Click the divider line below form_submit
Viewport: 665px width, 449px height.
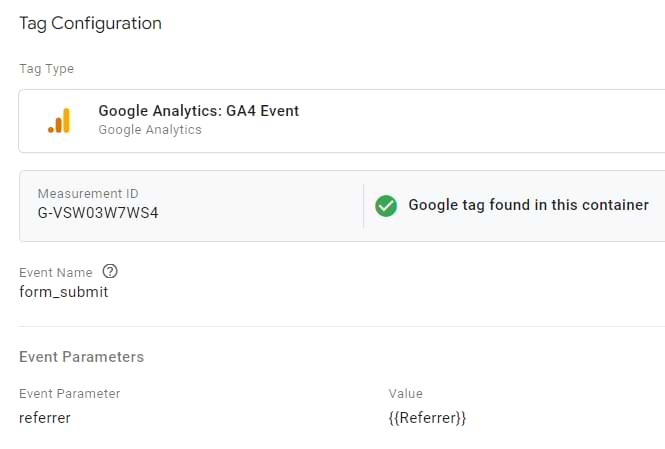(x=340, y=326)
